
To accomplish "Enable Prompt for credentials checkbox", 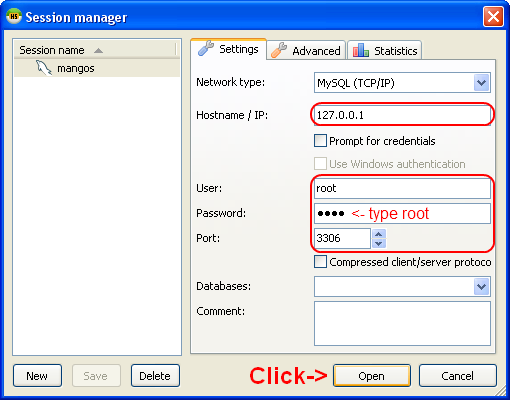I will pyautogui.click(x=320, y=141).
